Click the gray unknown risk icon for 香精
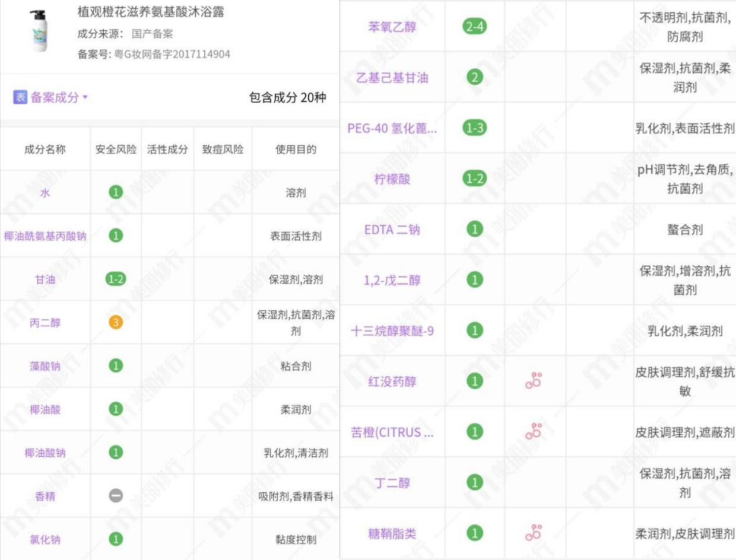The width and height of the screenshot is (736, 560). 116,496
